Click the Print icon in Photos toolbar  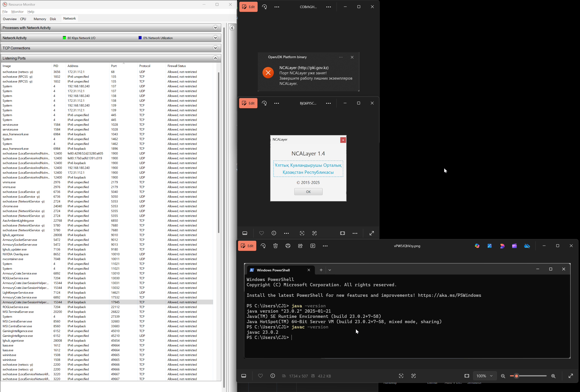[288, 246]
